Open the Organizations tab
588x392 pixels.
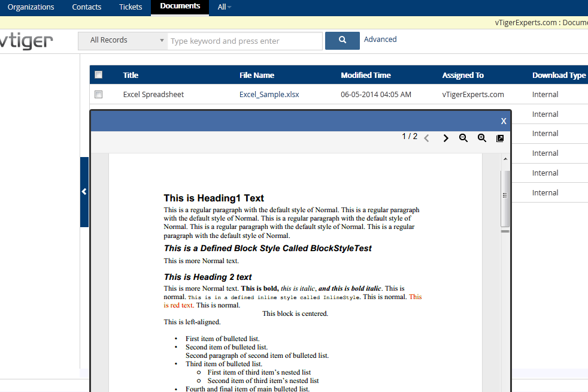tap(31, 7)
